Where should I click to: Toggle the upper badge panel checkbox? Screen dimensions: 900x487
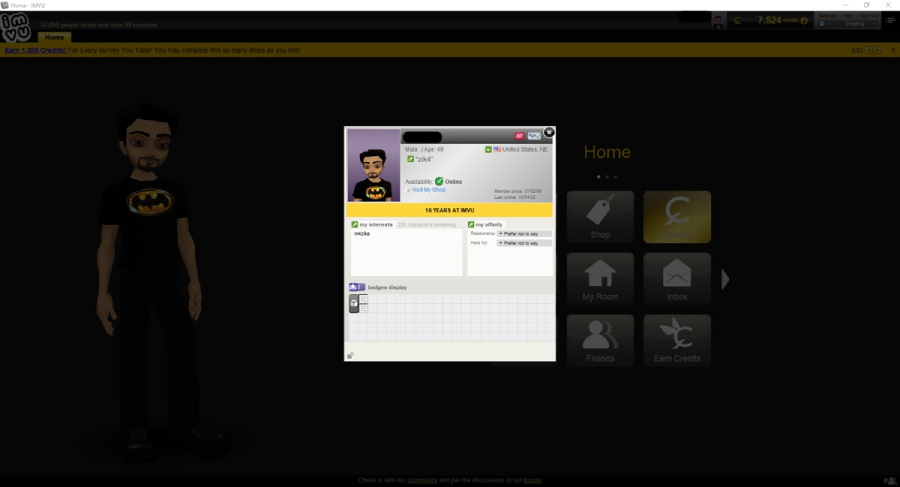tap(363, 299)
